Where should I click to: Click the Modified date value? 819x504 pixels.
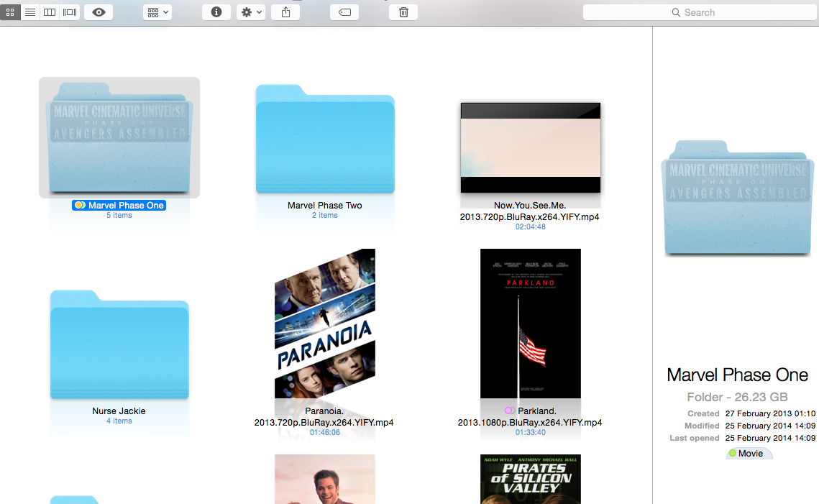(x=770, y=426)
